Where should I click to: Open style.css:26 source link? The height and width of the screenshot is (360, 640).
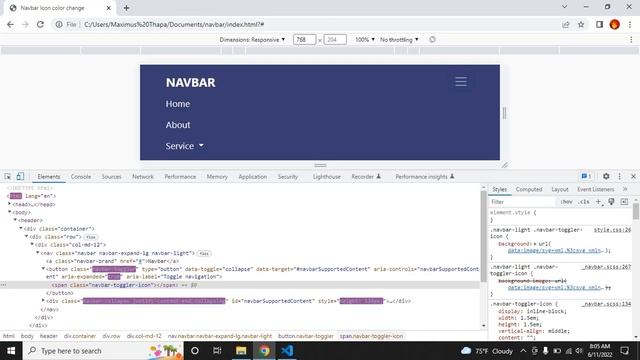coord(612,230)
